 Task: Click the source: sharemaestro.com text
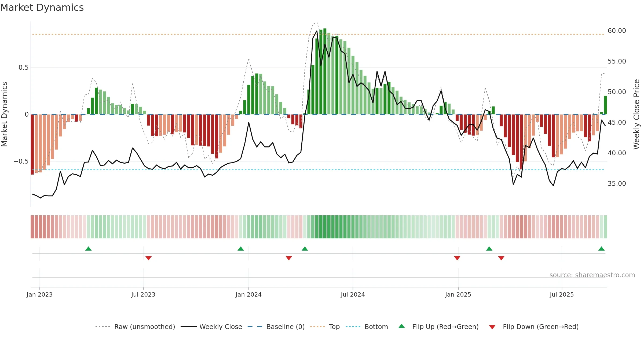592,275
